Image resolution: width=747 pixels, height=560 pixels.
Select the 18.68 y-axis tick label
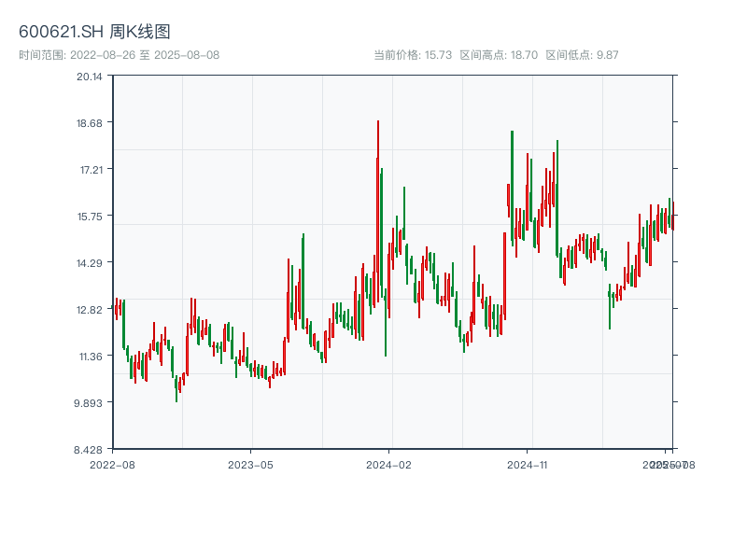pyautogui.click(x=90, y=123)
